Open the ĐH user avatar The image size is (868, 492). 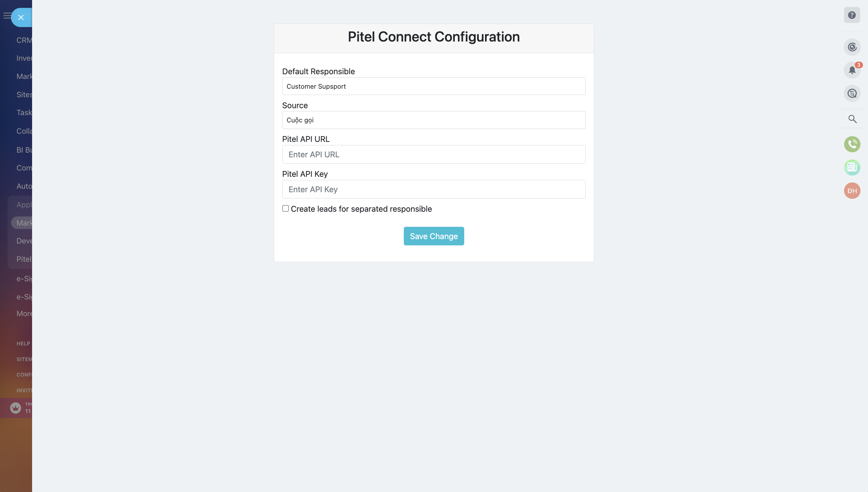point(852,191)
